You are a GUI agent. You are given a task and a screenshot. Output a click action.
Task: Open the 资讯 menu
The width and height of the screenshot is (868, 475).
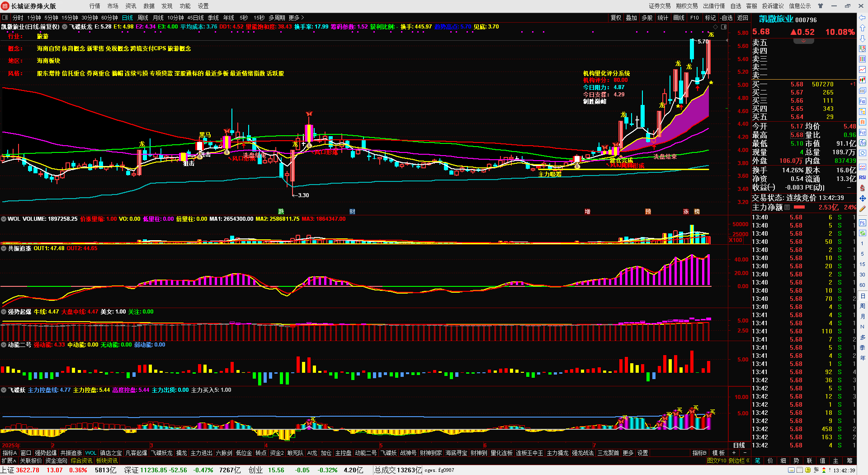[x=131, y=6]
